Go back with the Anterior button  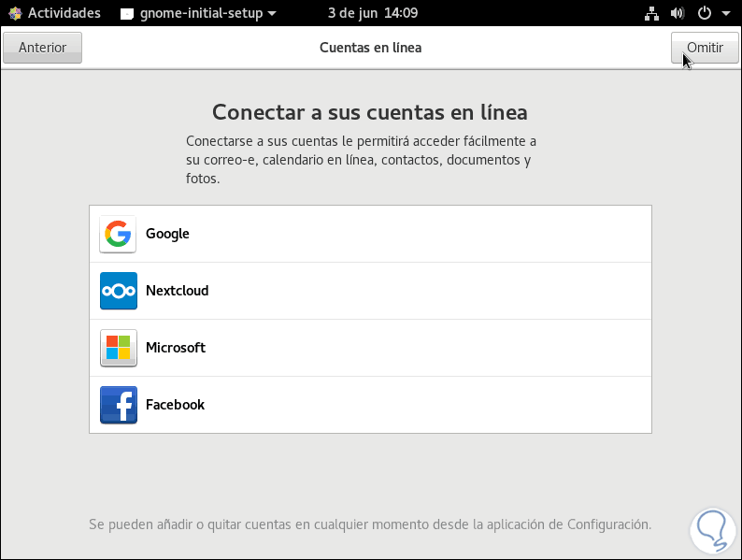(43, 48)
